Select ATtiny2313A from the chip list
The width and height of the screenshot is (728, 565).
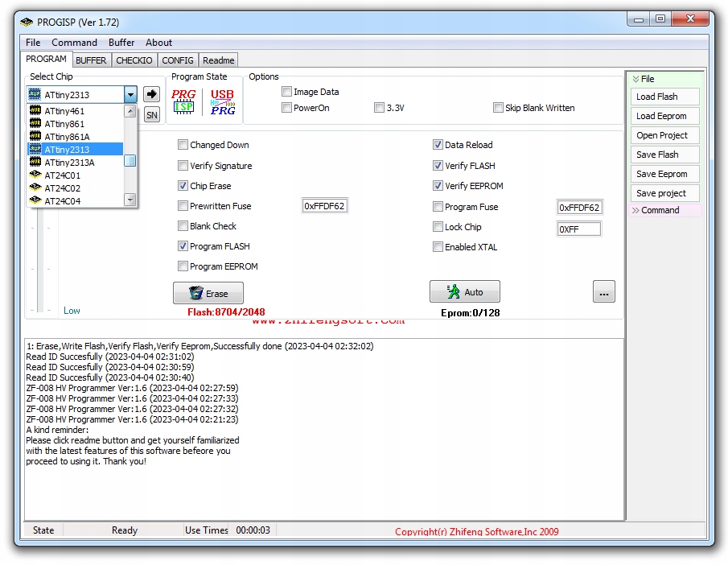click(76, 163)
